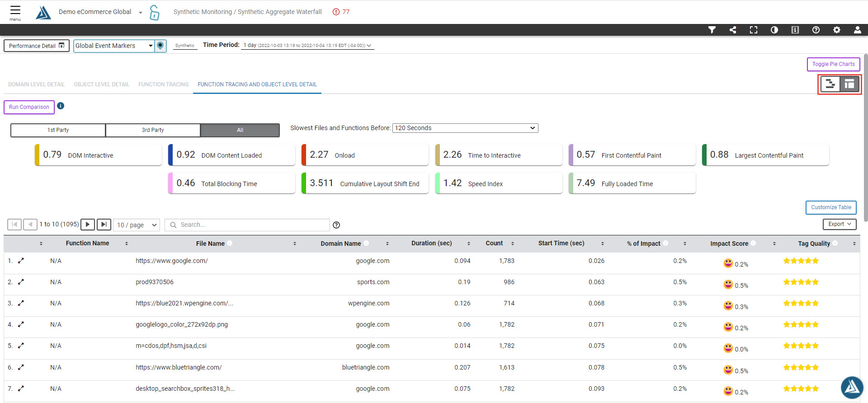Expand the Global Event Markers dropdown
Screen dimensions: 868x403
pyautogui.click(x=114, y=46)
